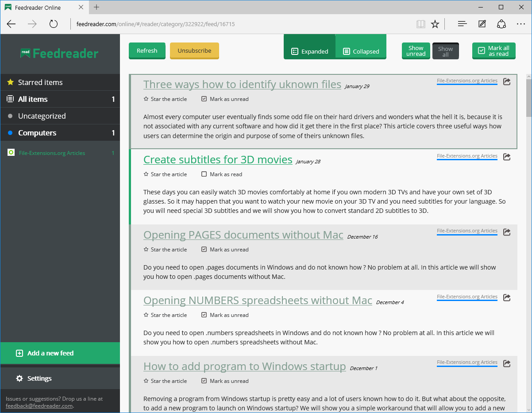This screenshot has height=413, width=532.
Task: Click the Feedreader logo
Action: (59, 53)
